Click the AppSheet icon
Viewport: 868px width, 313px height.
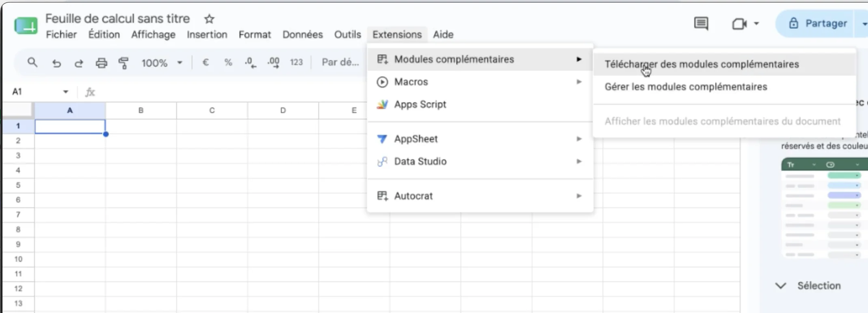click(382, 139)
